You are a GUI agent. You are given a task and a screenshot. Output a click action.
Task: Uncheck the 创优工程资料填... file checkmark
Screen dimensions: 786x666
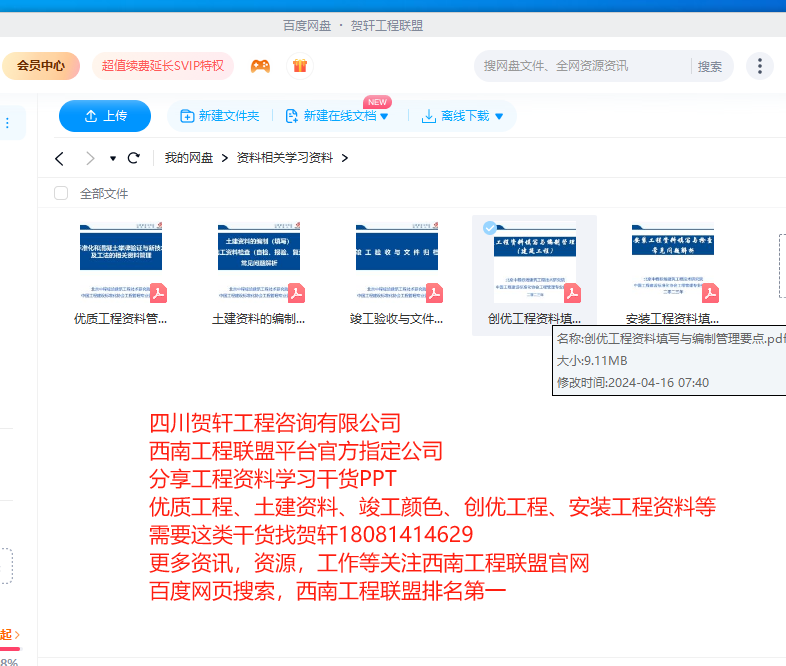490,228
